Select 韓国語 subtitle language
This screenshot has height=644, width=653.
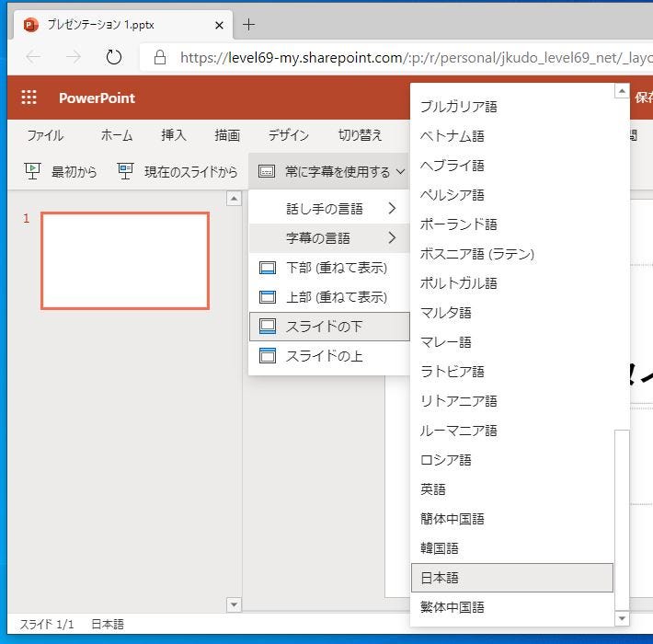point(511,548)
